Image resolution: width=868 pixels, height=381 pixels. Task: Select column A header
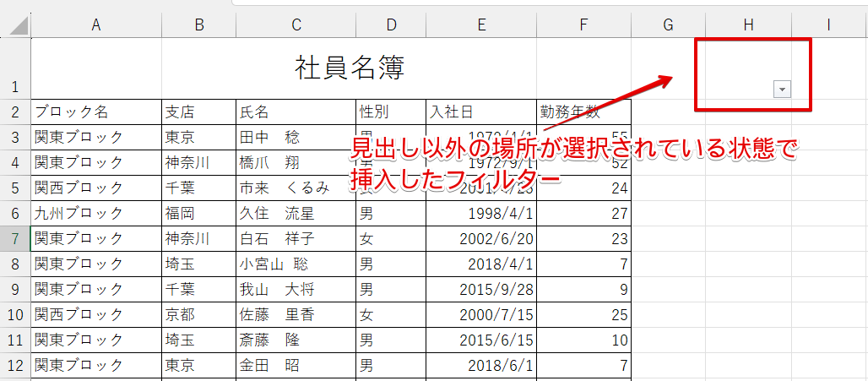[x=96, y=24]
